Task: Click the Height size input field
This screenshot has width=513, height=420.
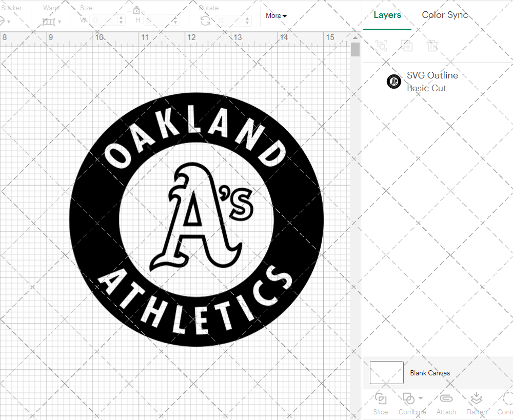Action: (157, 21)
